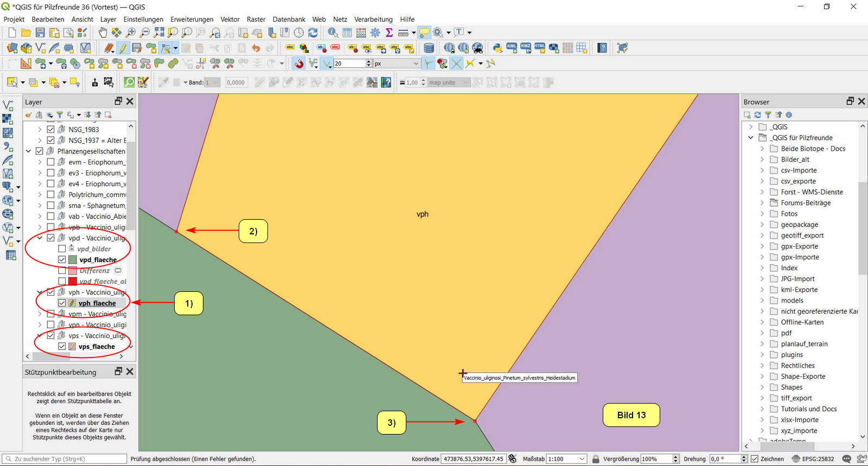This screenshot has width=868, height=466.
Task: Click the green vpd_flaeche color swatch
Action: point(72,260)
